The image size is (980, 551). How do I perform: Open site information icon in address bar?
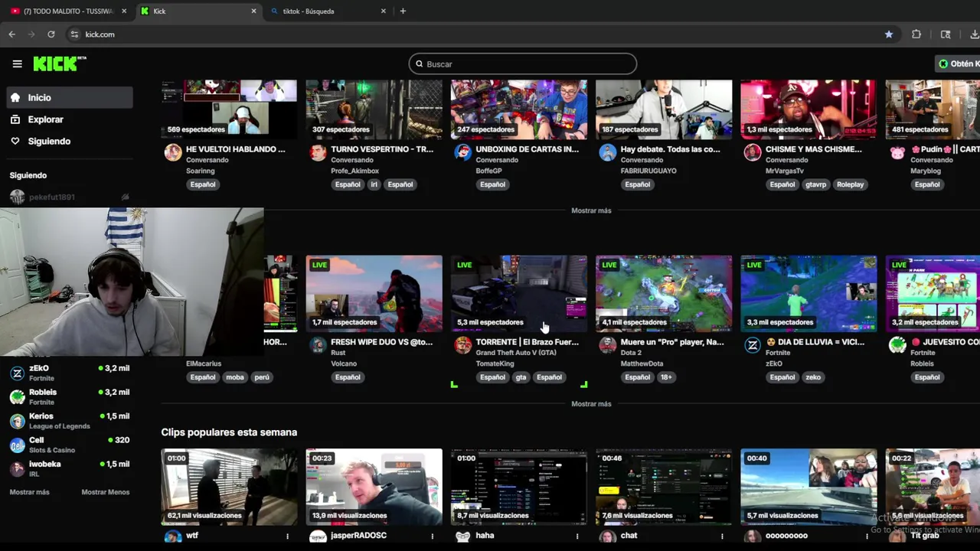pyautogui.click(x=74, y=34)
